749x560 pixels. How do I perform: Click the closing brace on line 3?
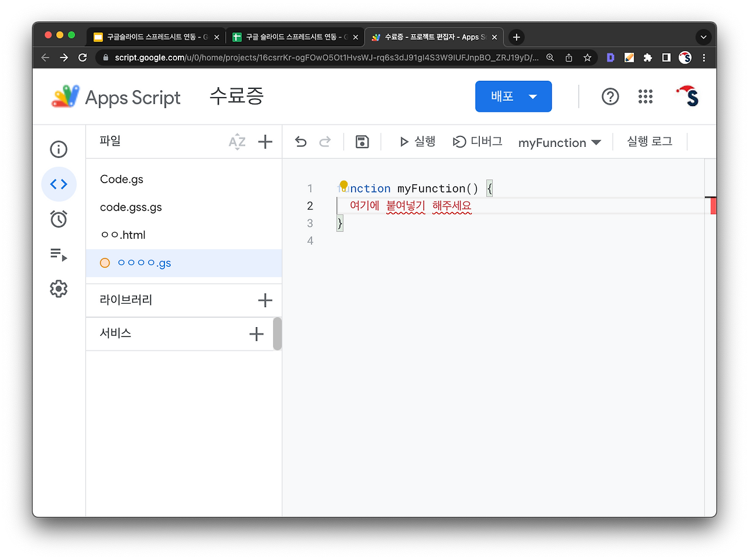(340, 224)
